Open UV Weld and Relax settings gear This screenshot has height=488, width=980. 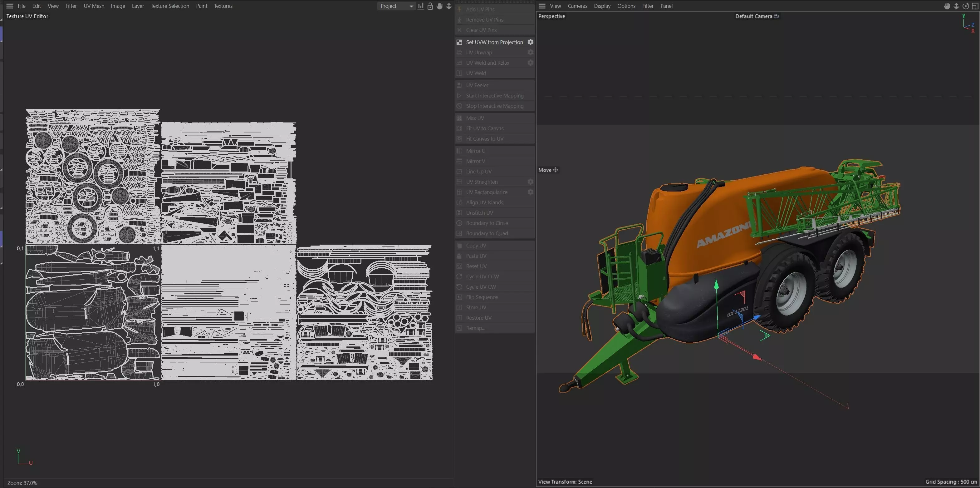[530, 63]
